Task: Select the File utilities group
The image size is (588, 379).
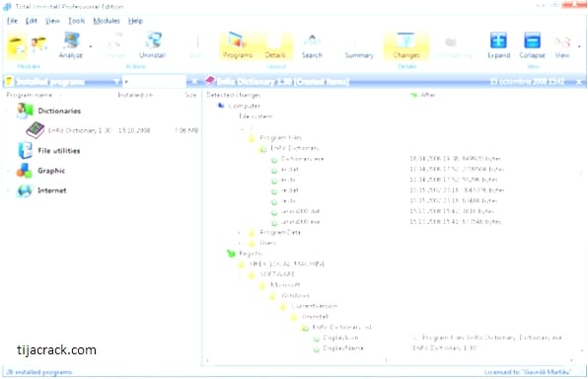Action: click(x=59, y=151)
